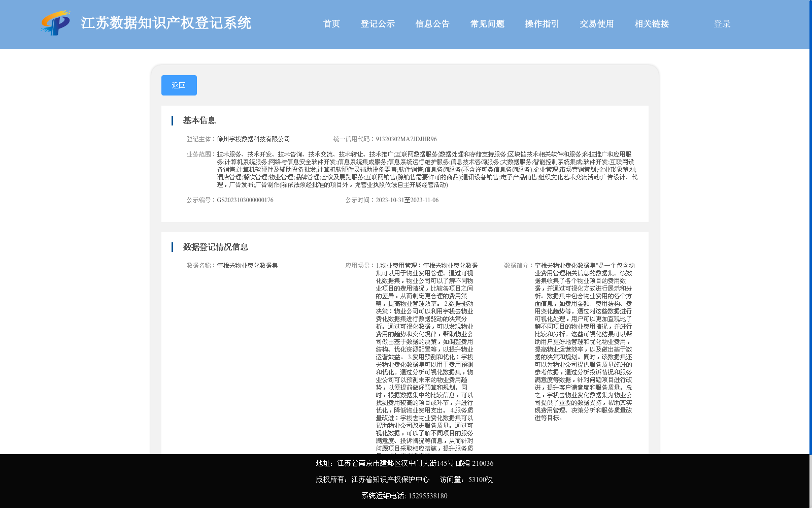Open the 相关链接 menu item

[652, 24]
